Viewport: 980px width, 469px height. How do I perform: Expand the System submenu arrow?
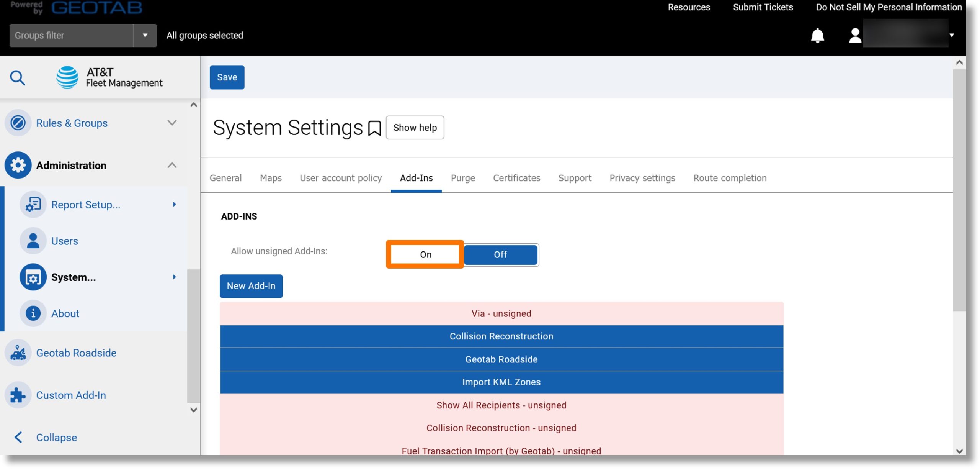175,277
